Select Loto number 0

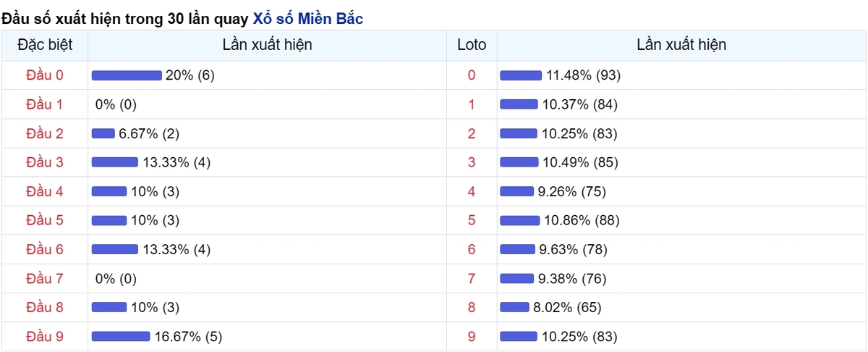pos(472,75)
